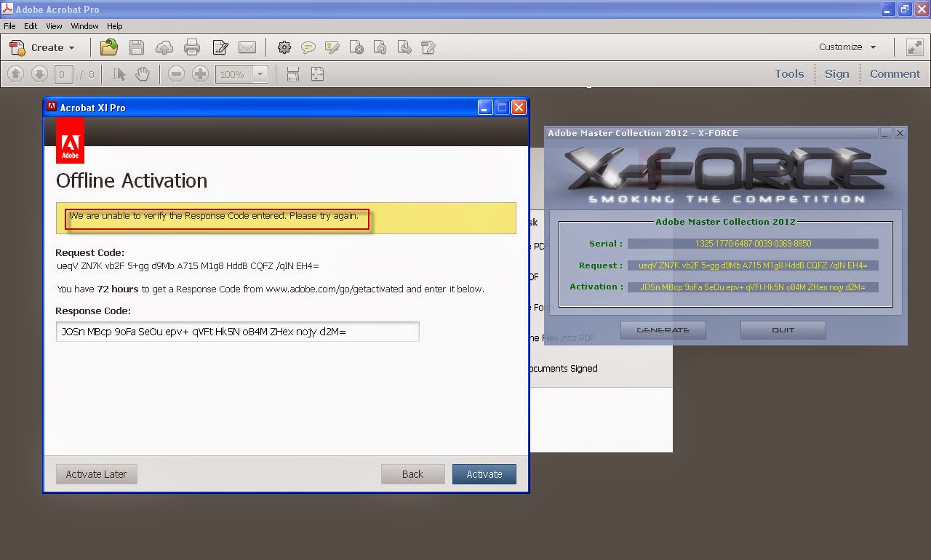Minimize the X-FORCE keygen window
The height and width of the screenshot is (560, 931).
[x=886, y=133]
